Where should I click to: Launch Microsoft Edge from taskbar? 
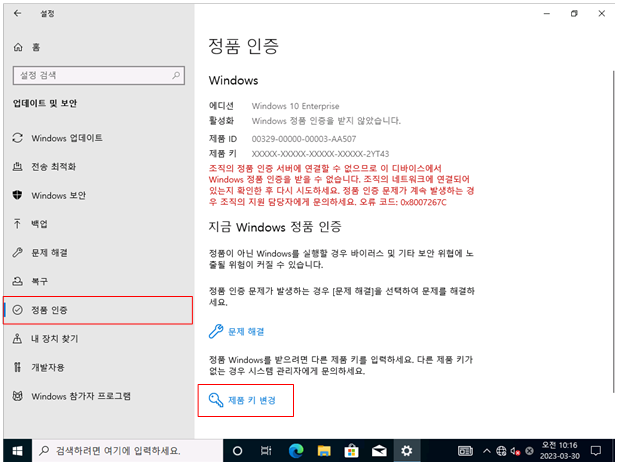coord(296,451)
